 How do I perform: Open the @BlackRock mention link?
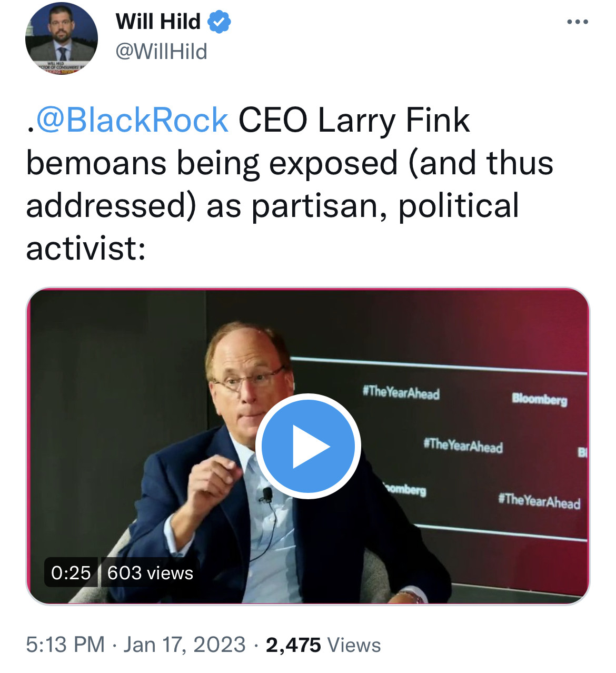[x=132, y=120]
